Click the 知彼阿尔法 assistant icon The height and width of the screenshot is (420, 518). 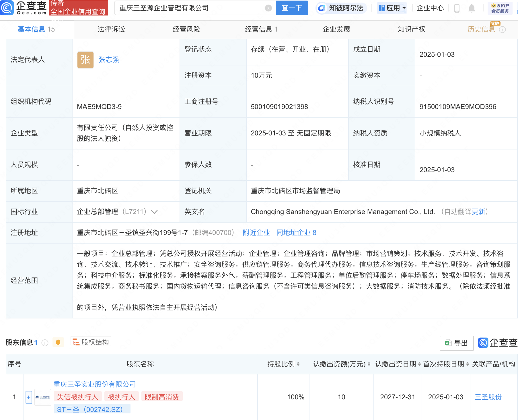322,8
